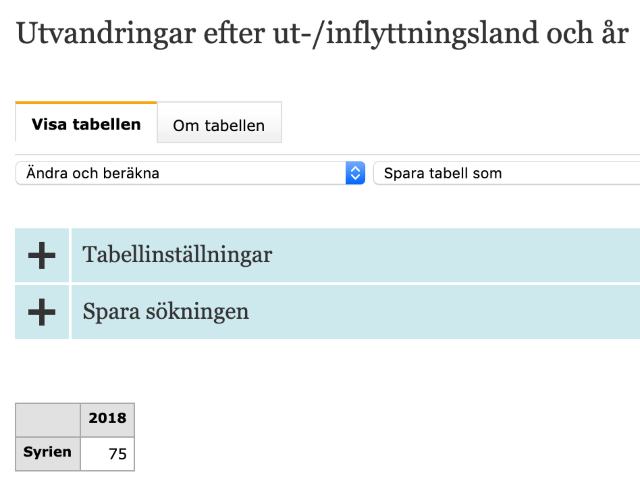Switch to the Visa tabellen tab
Image resolution: width=640 pixels, height=485 pixels.
86,124
